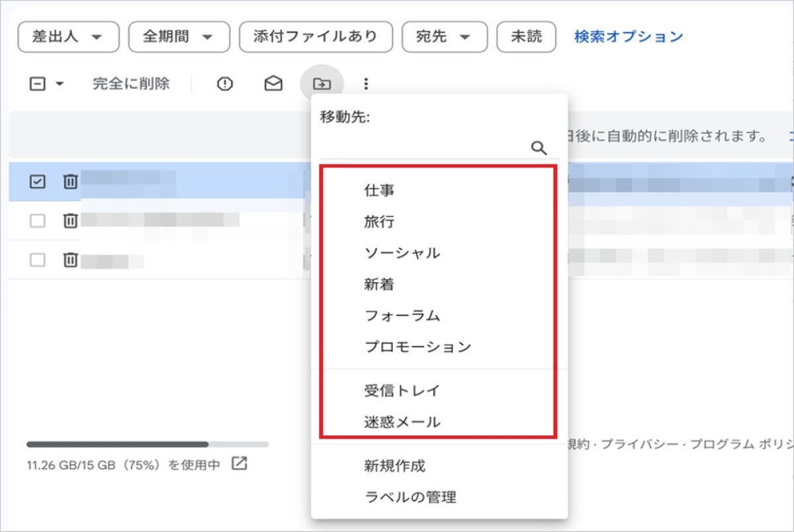Expand the 差出人 filter dropdown

[68, 36]
